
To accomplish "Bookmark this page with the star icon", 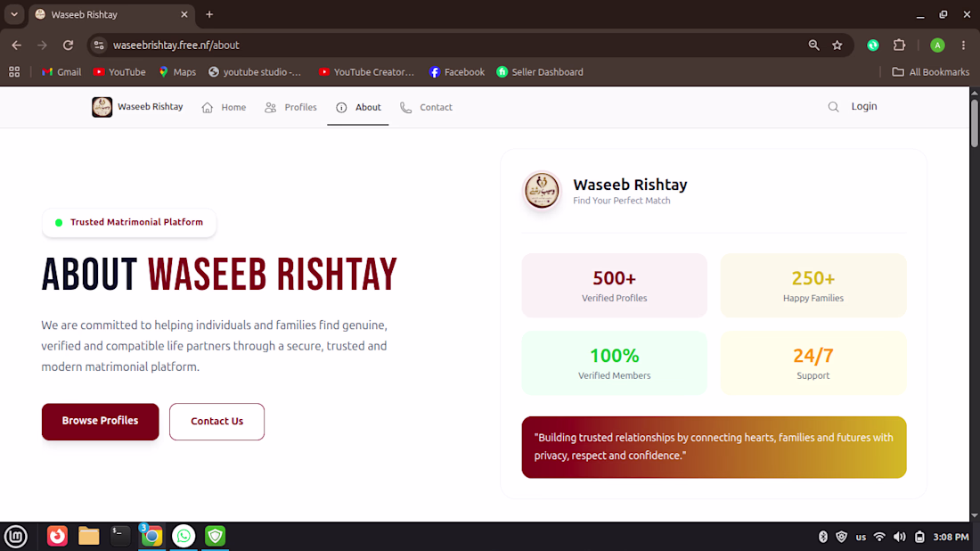I will pyautogui.click(x=837, y=45).
